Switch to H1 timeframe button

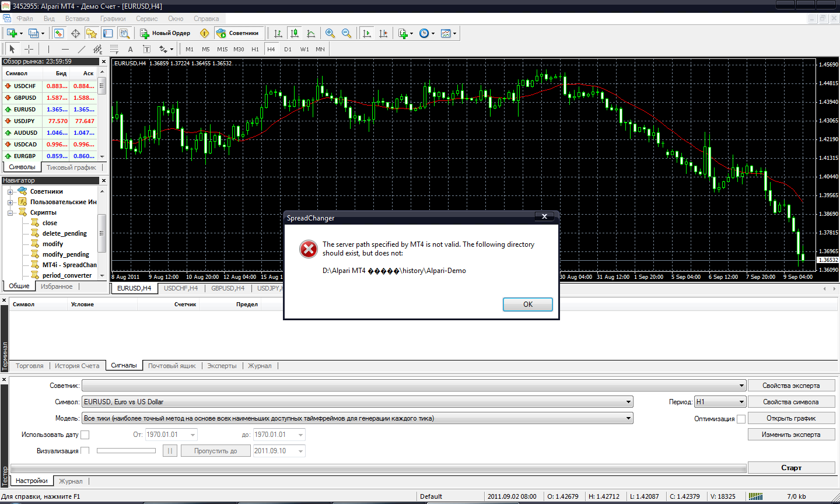coord(255,49)
